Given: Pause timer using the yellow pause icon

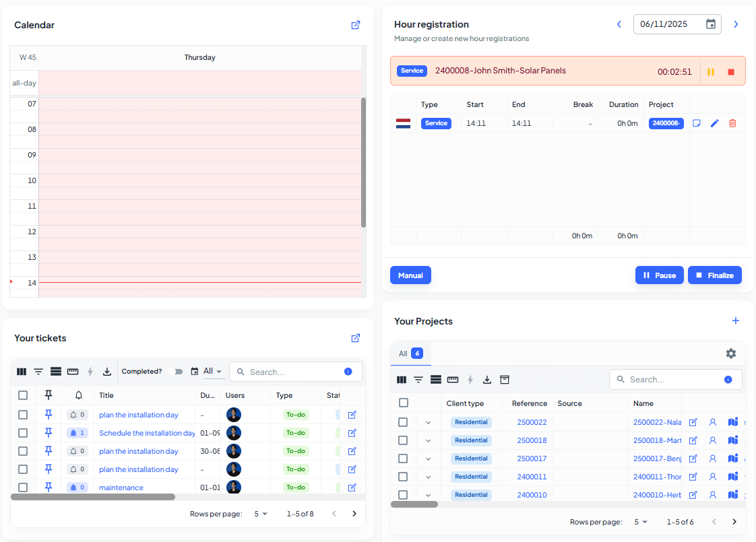Looking at the screenshot, I should (x=711, y=72).
